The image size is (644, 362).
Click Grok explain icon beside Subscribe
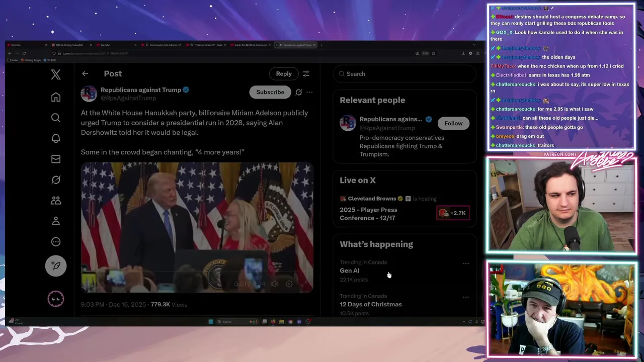[x=299, y=93]
